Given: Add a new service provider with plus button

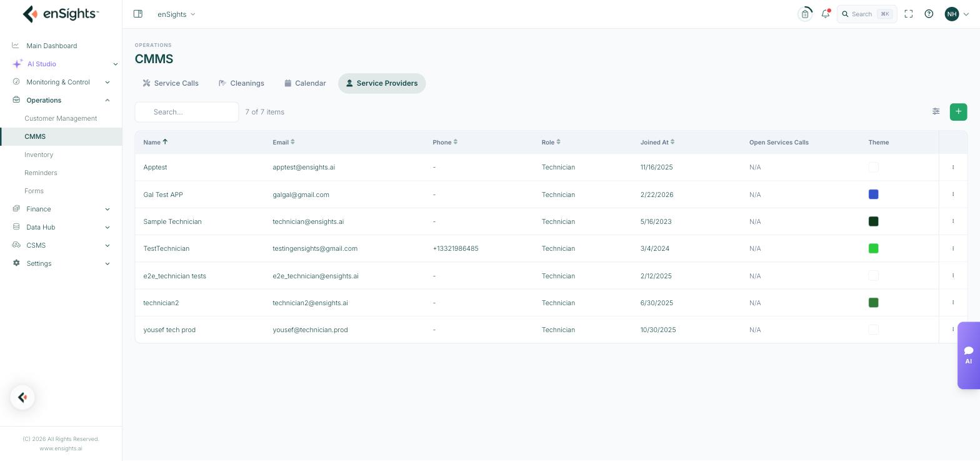Looking at the screenshot, I should 958,111.
